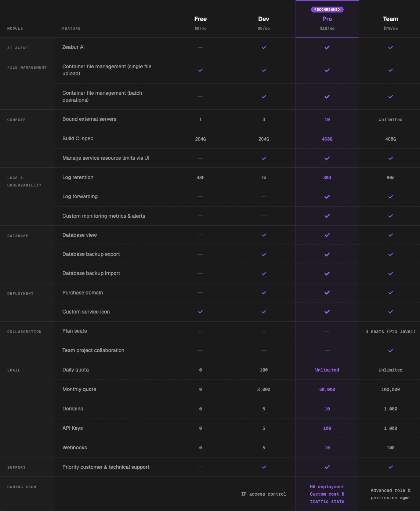Image resolution: width=420 pixels, height=511 pixels.
Task: Select the Team plan header
Action: (x=390, y=19)
